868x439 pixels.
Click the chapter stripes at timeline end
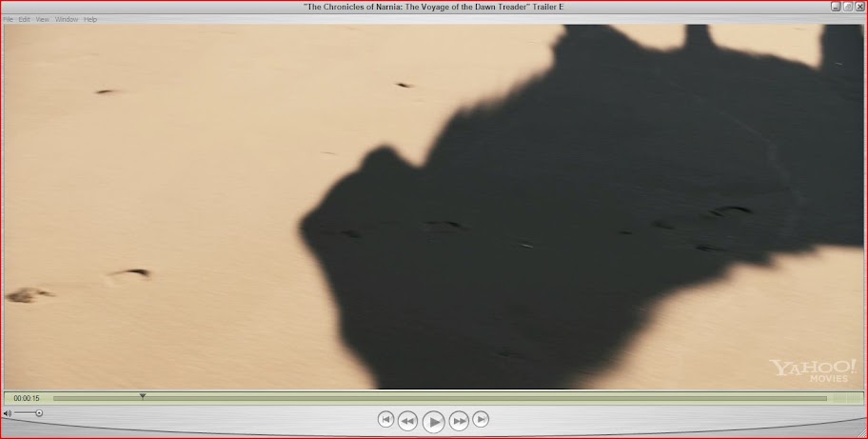[847, 398]
